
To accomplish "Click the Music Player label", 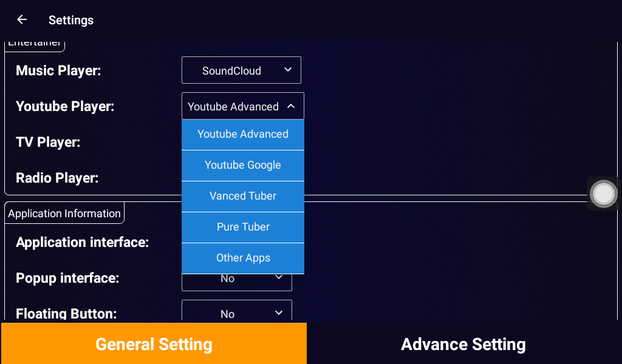I will [x=58, y=70].
